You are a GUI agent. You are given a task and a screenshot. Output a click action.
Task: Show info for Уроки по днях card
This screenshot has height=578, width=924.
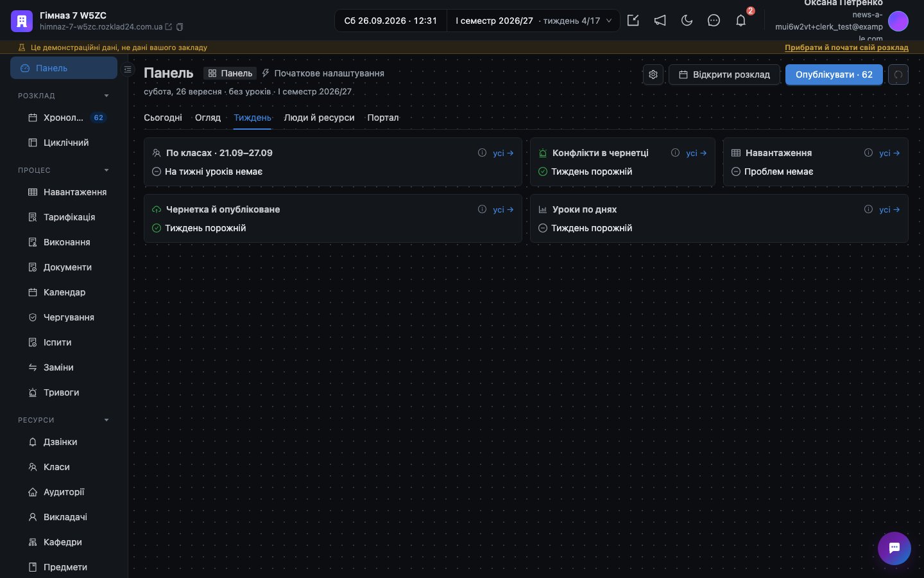click(x=868, y=209)
